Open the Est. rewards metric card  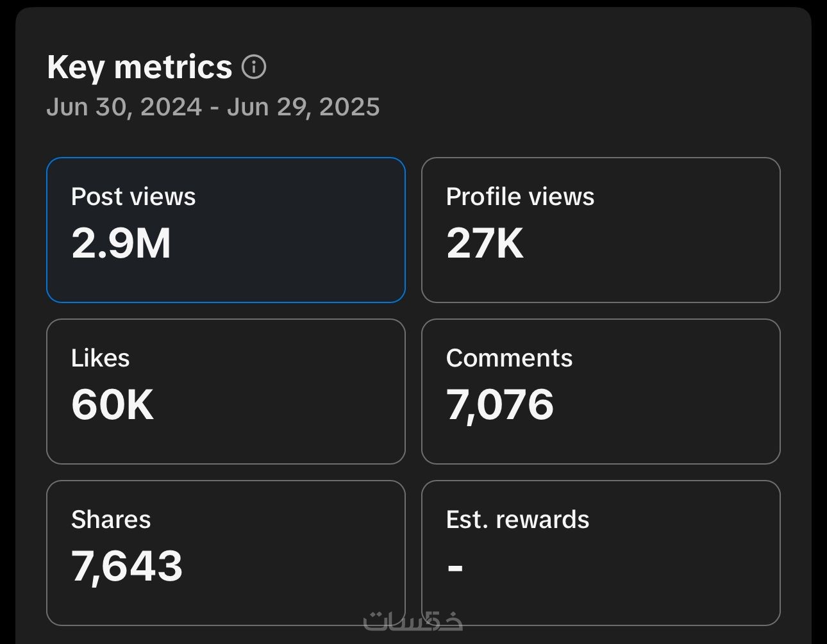coord(600,552)
